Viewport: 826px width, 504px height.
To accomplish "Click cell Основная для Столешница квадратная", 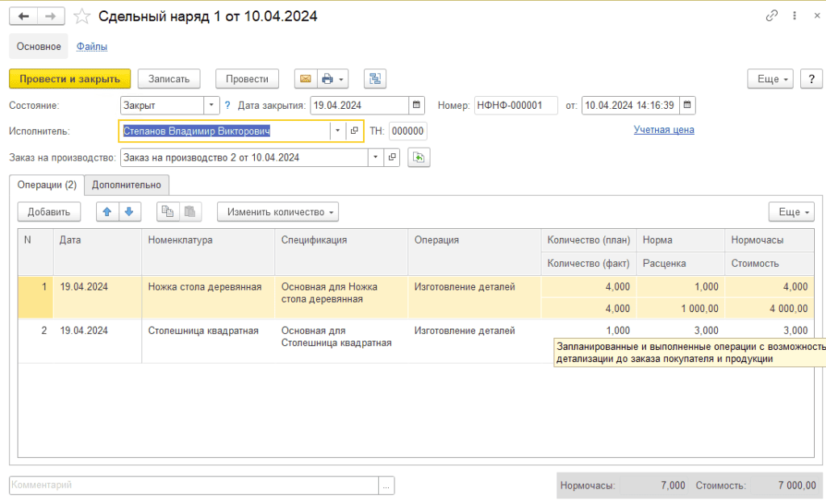I will pos(341,341).
